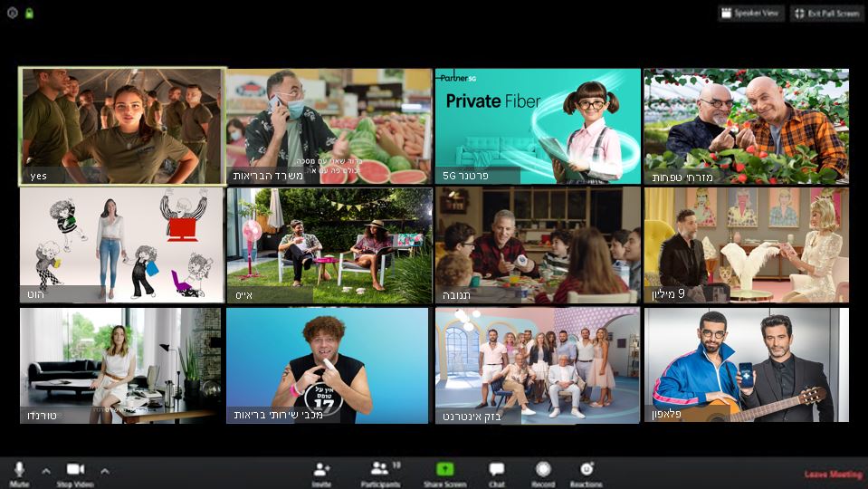Click the 'תנובה' participant video tile
The width and height of the screenshot is (868, 489).
pyautogui.click(x=537, y=245)
